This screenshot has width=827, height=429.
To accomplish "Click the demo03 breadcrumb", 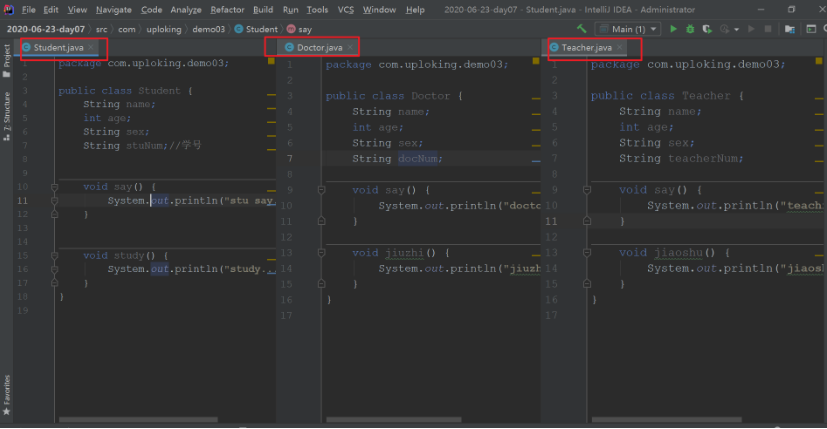I will pyautogui.click(x=208, y=29).
